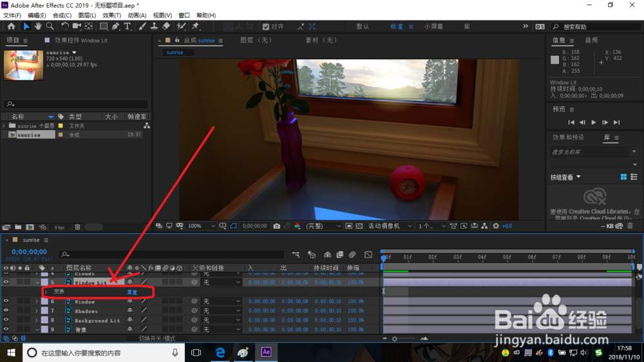Switch to the 音频 panel tab
The width and height of the screenshot is (644, 362).
[x=591, y=40]
